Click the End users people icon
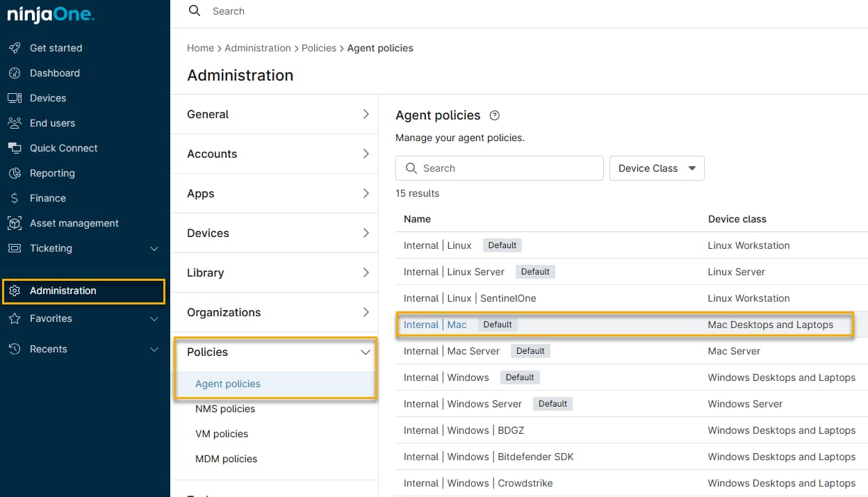This screenshot has width=868, height=497. 15,123
